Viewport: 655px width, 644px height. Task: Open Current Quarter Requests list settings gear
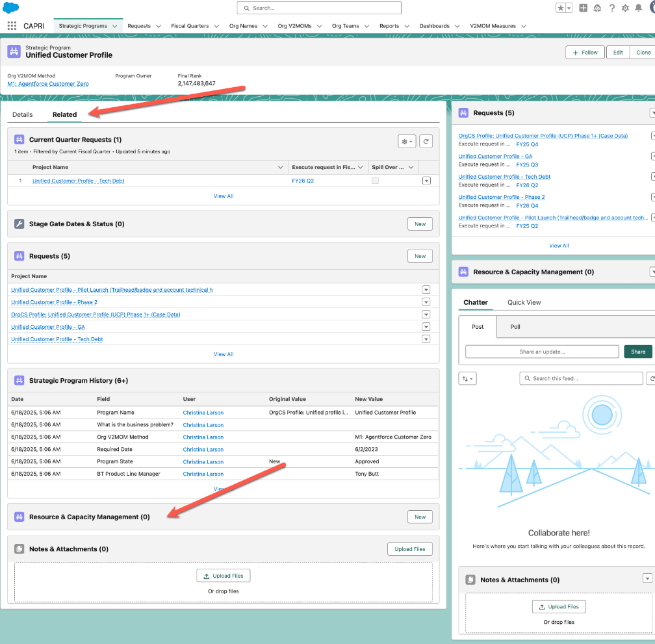[407, 142]
